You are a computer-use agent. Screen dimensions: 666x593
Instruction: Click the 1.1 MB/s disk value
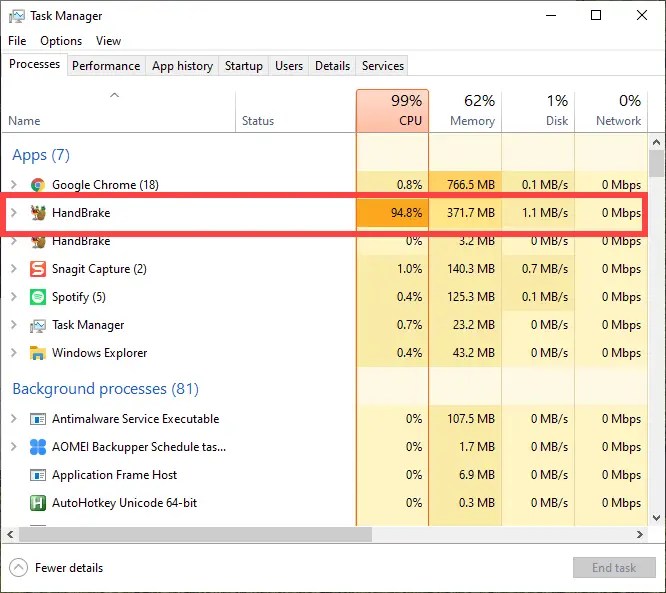pos(545,212)
